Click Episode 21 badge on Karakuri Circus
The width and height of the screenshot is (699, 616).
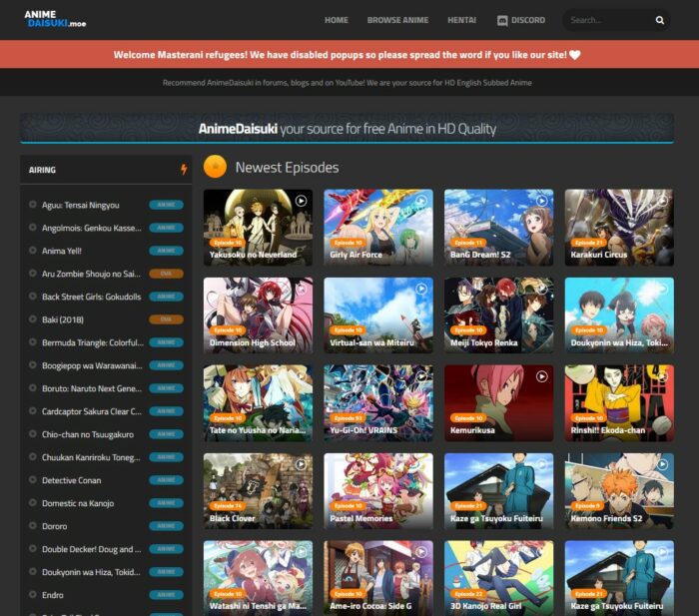(588, 243)
